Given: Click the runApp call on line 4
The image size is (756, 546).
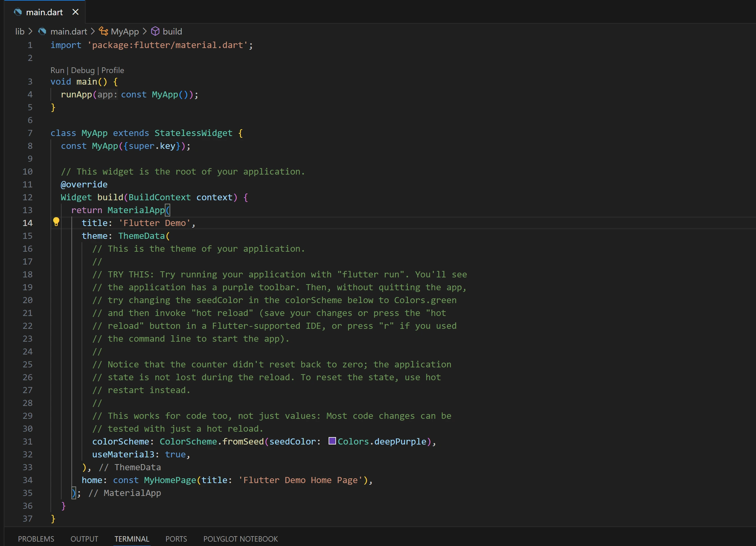Looking at the screenshot, I should point(76,94).
